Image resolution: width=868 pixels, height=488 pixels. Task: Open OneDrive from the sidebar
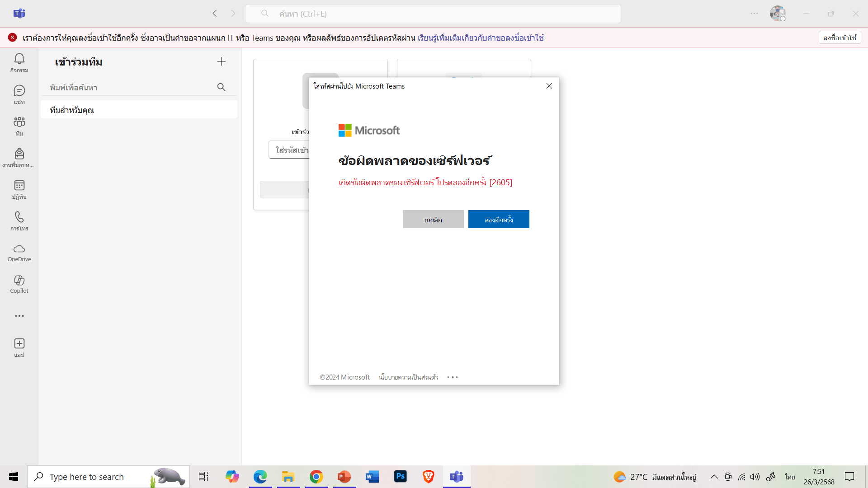coord(19,253)
